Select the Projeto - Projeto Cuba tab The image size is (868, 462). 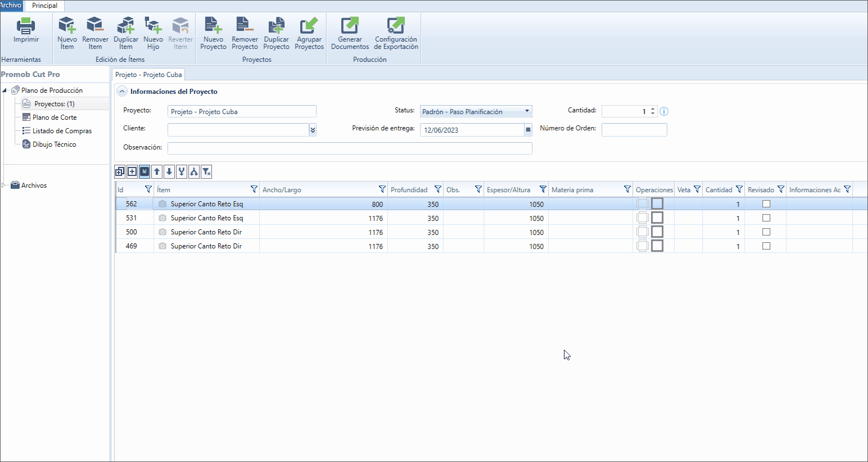148,75
